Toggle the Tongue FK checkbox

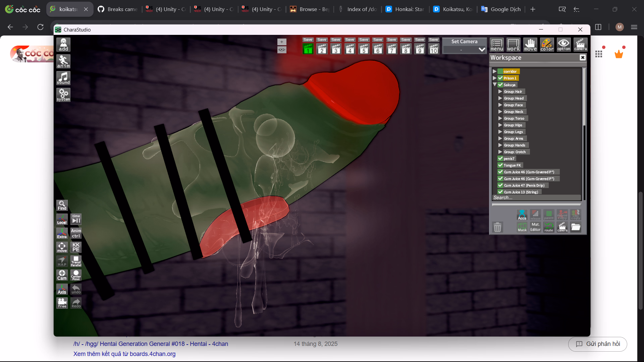[500, 165]
